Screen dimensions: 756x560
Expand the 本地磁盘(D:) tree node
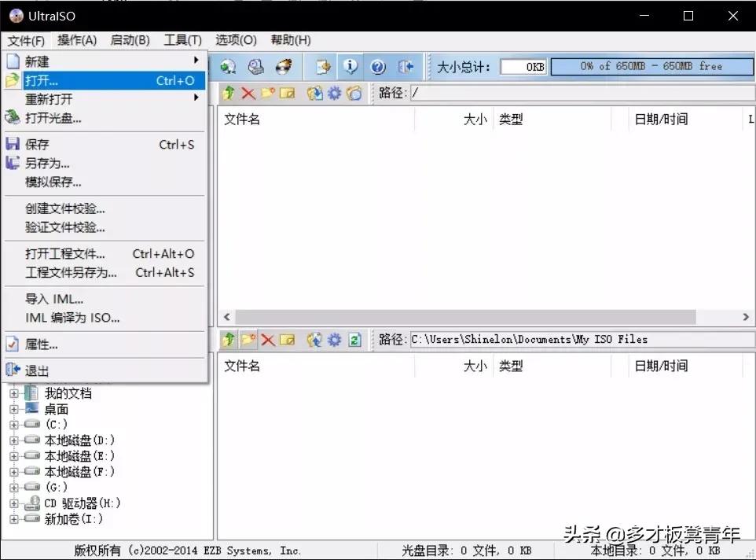[x=13, y=440]
